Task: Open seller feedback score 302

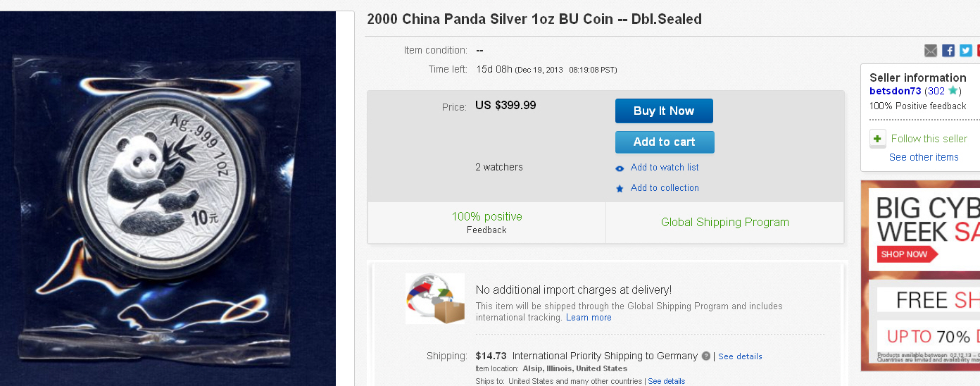Action: [x=936, y=91]
